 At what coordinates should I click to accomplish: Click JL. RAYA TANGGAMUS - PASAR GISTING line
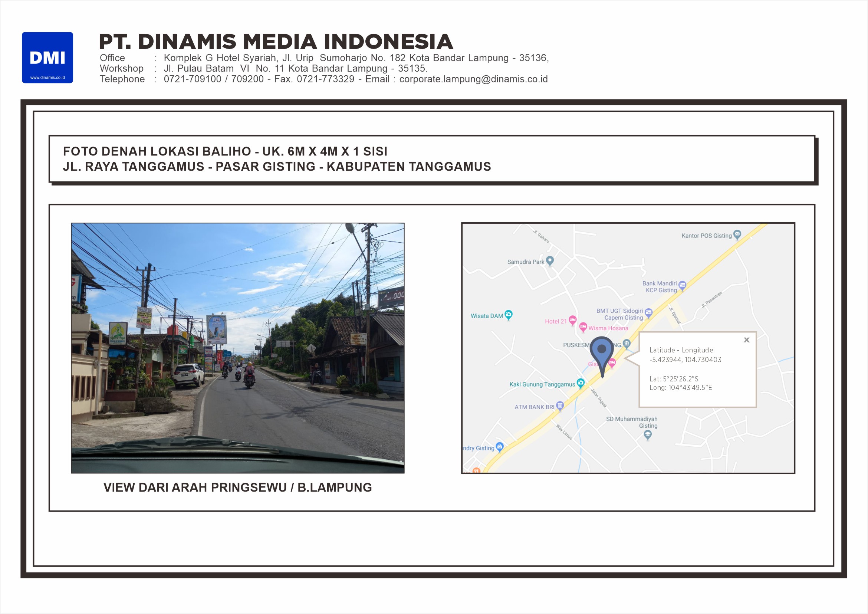[277, 167]
